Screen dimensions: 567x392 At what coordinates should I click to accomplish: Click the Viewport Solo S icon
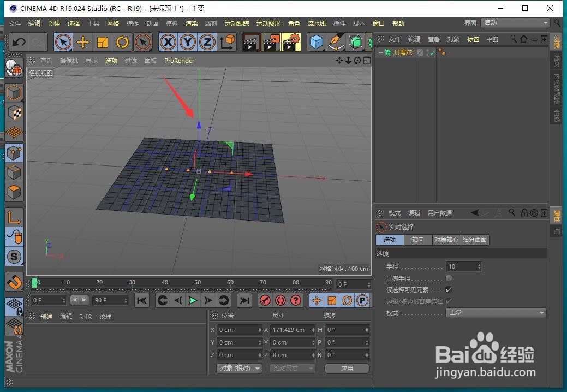pyautogui.click(x=14, y=257)
